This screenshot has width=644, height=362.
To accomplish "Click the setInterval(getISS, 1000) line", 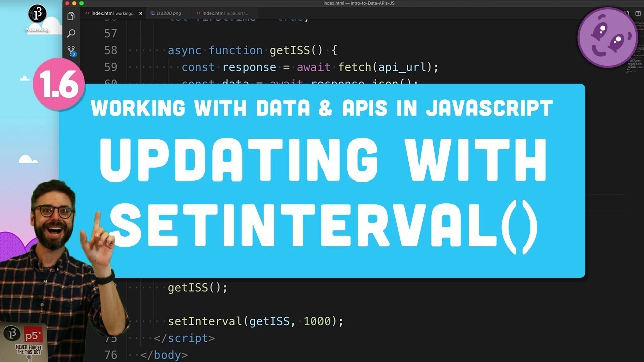I will (256, 321).
